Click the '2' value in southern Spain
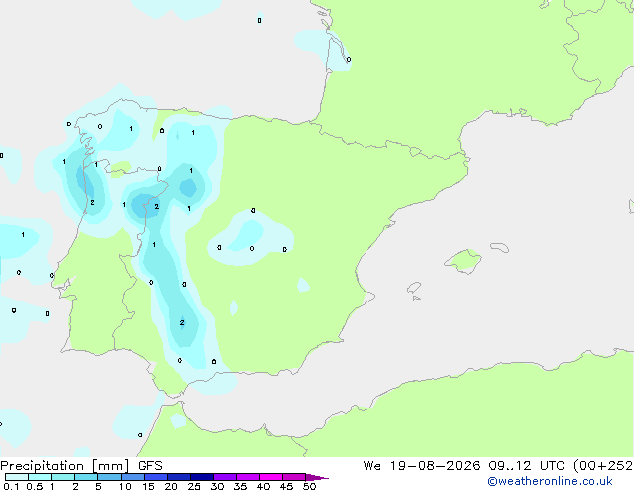Viewport: 634px width, 490px height. (x=182, y=322)
